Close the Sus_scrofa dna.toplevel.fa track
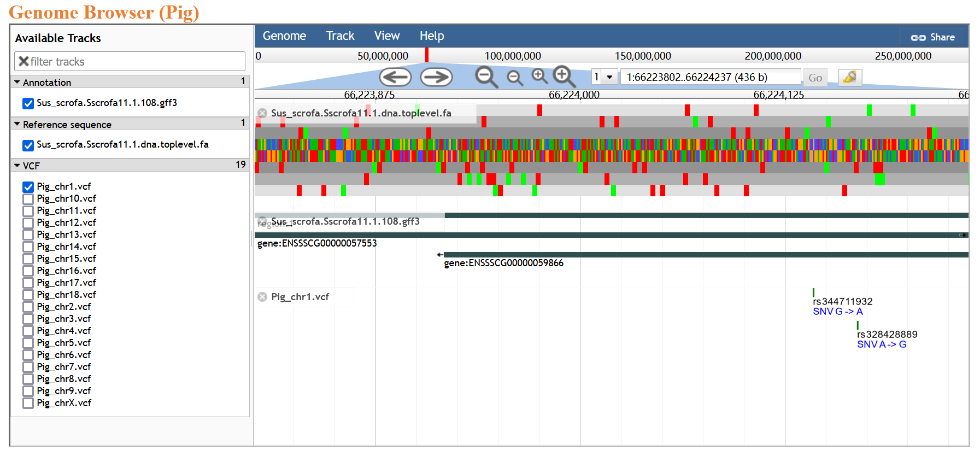Screen dimensions: 980x451 [x=262, y=113]
